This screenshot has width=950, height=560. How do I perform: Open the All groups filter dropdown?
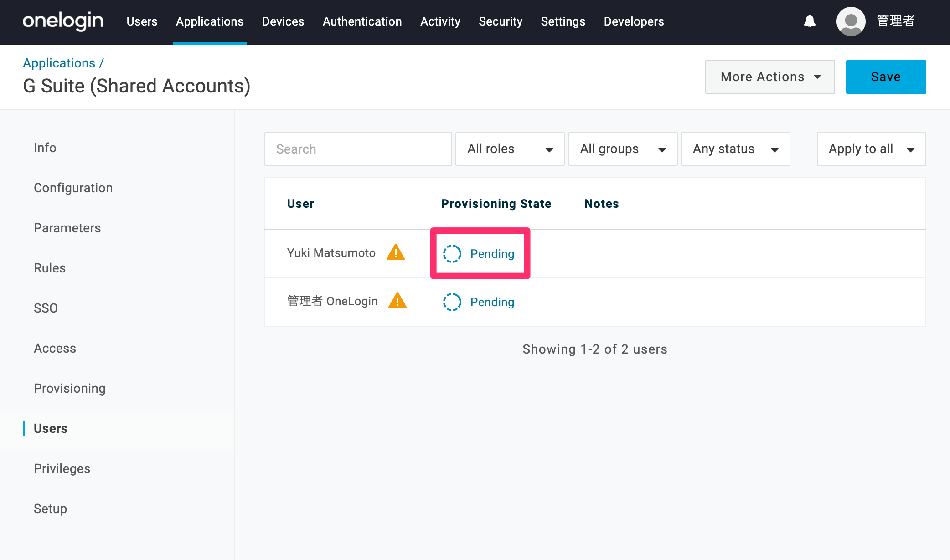[x=623, y=149]
